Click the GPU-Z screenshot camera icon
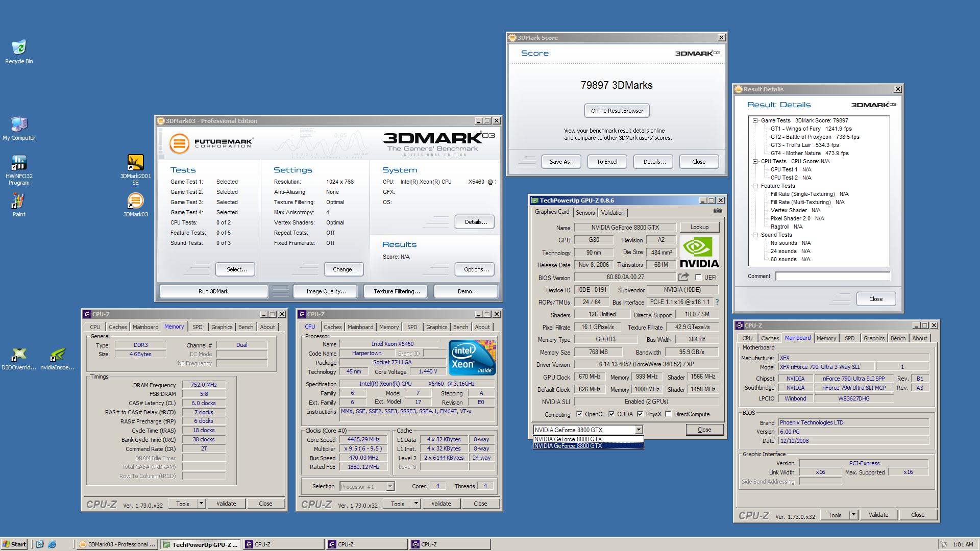The width and height of the screenshot is (980, 551). (x=717, y=211)
